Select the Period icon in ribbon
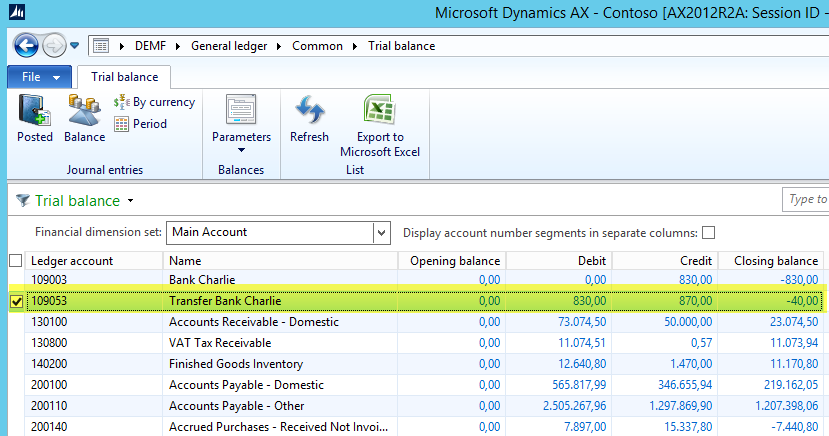 pyautogui.click(x=122, y=124)
